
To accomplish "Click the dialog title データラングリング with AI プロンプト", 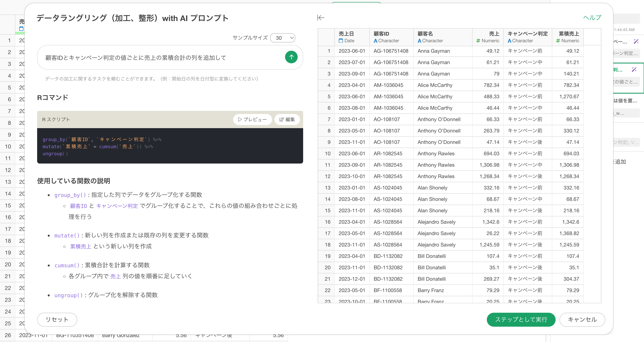I will pos(132,18).
